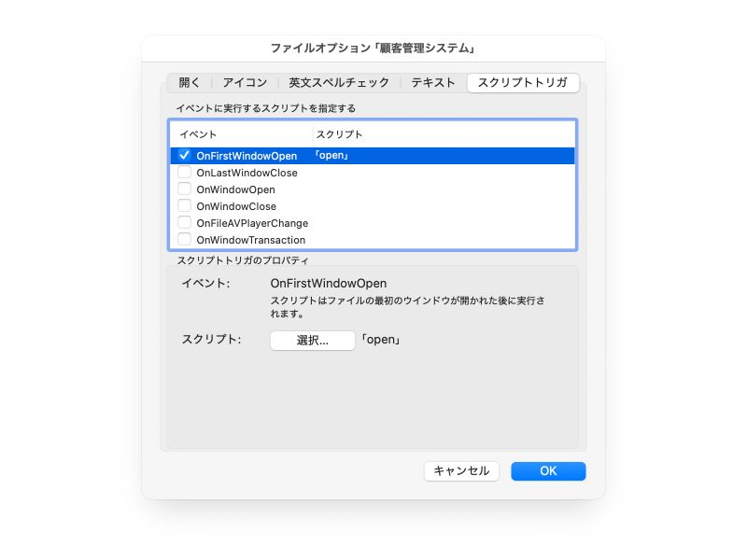Uncheck the OnFirstWindowOpen checkbox
The height and width of the screenshot is (560, 747).
[x=184, y=156]
